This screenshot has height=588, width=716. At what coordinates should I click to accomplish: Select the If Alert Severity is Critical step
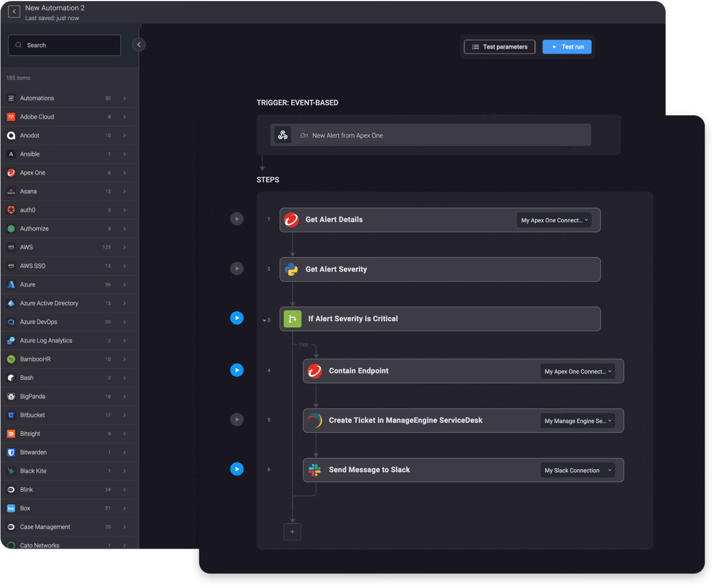point(440,319)
